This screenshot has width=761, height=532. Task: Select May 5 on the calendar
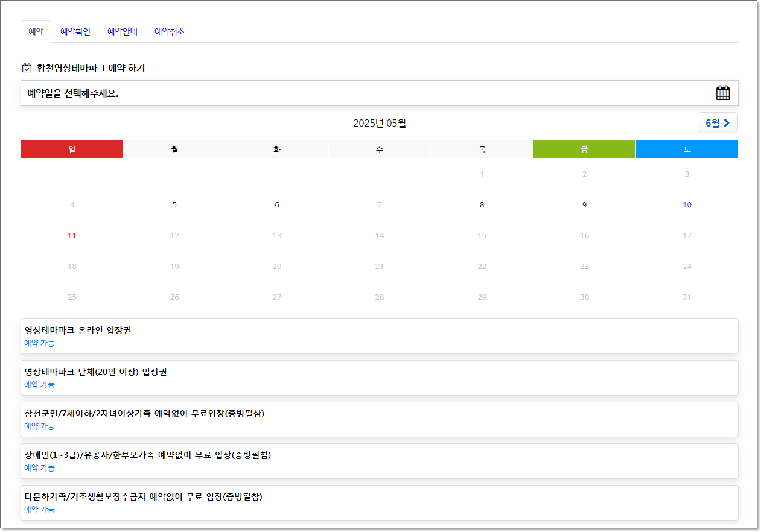174,205
